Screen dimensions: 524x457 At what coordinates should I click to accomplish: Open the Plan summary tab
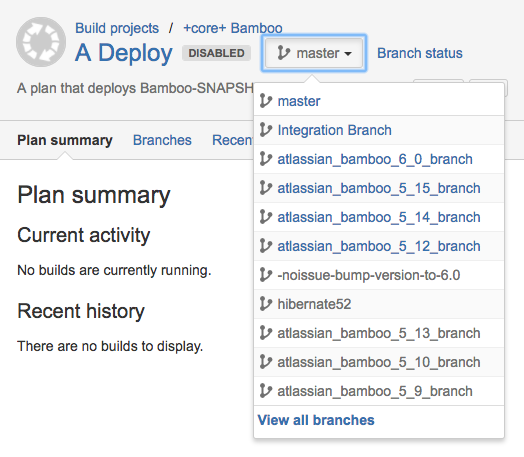65,140
